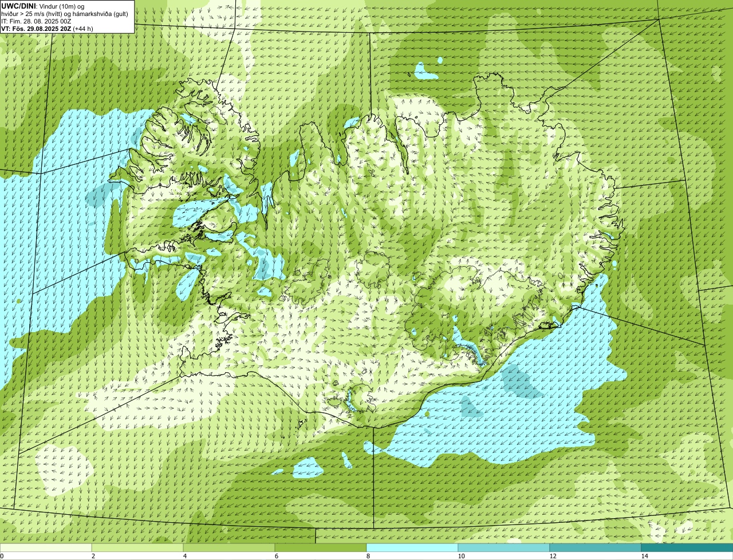Select the 6–8 m/s darker green swatch

click(321, 547)
